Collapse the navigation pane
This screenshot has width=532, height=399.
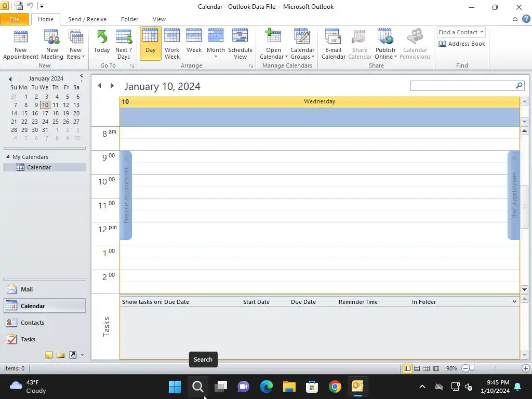pyautogui.click(x=82, y=76)
